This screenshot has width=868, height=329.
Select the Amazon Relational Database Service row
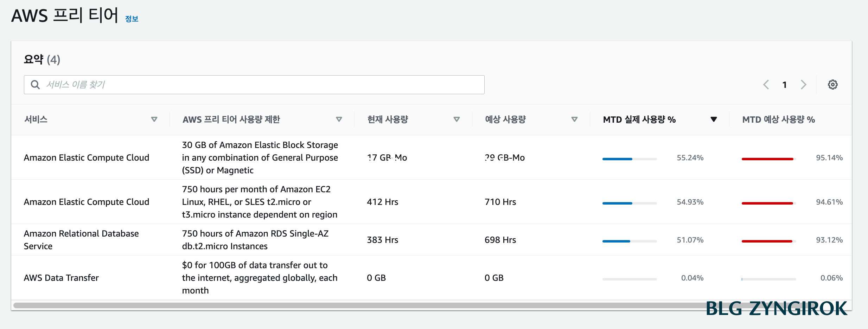coord(81,239)
